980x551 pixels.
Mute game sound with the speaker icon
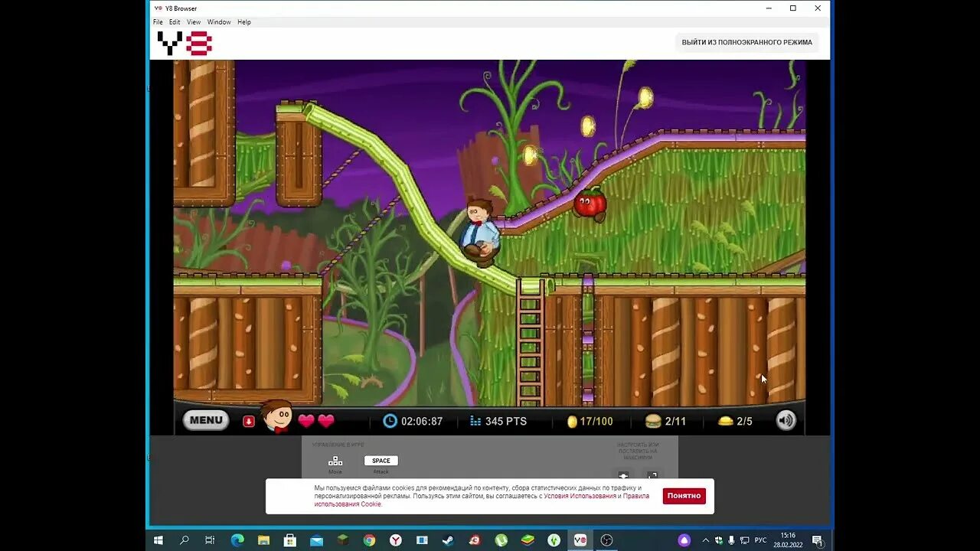pyautogui.click(x=786, y=420)
